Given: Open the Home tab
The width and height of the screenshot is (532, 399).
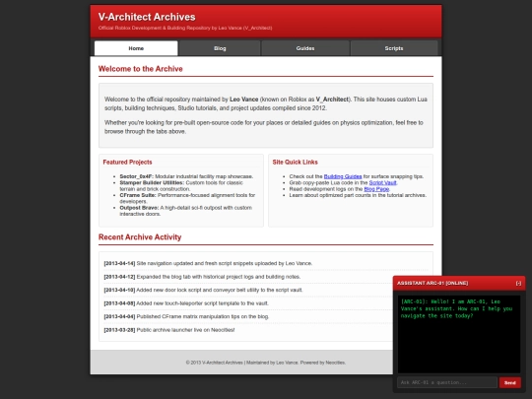Looking at the screenshot, I should tap(136, 48).
